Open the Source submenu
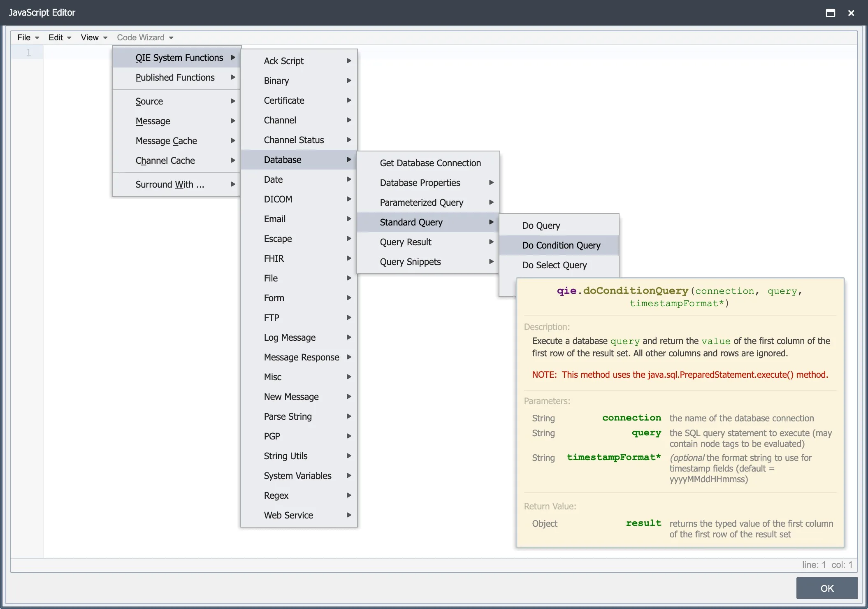The height and width of the screenshot is (609, 868). click(x=176, y=101)
